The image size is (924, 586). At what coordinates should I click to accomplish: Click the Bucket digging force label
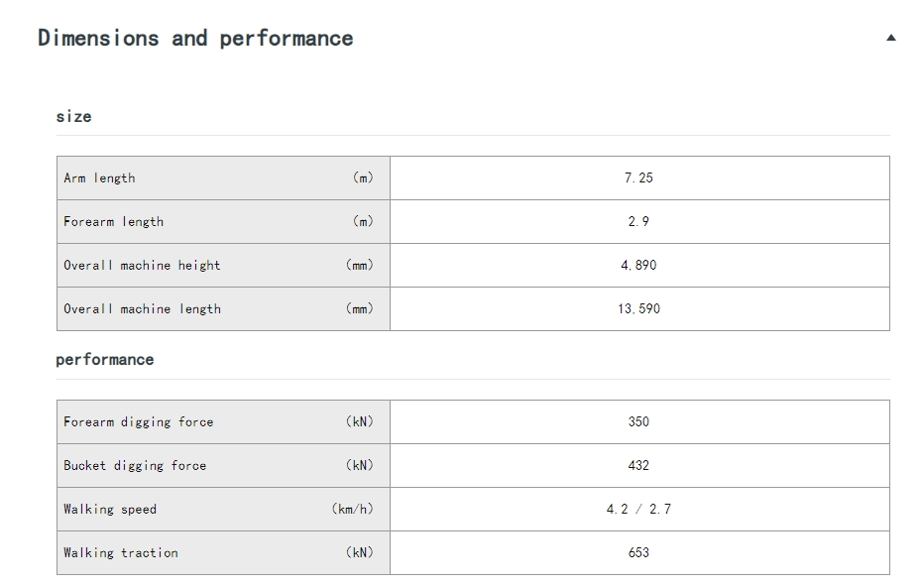[x=135, y=466]
